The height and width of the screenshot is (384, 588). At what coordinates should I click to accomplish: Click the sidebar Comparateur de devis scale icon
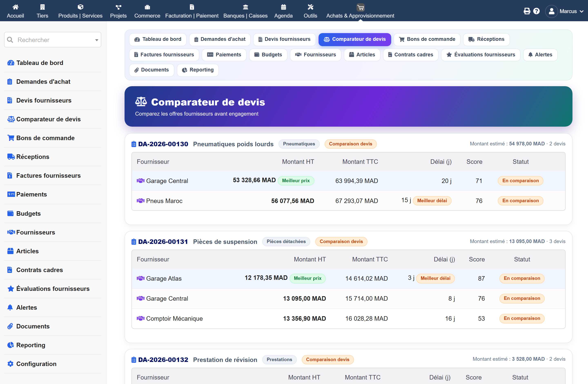point(11,119)
